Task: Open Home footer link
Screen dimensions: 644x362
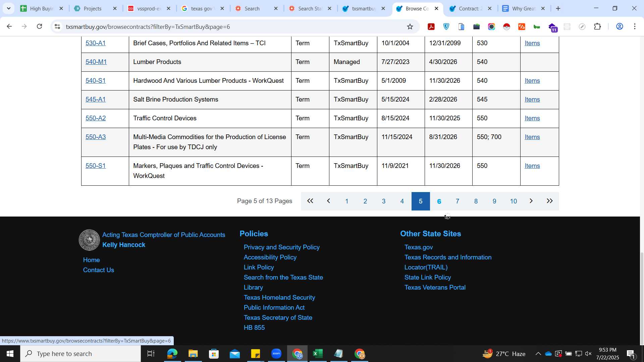Action: coord(91,260)
